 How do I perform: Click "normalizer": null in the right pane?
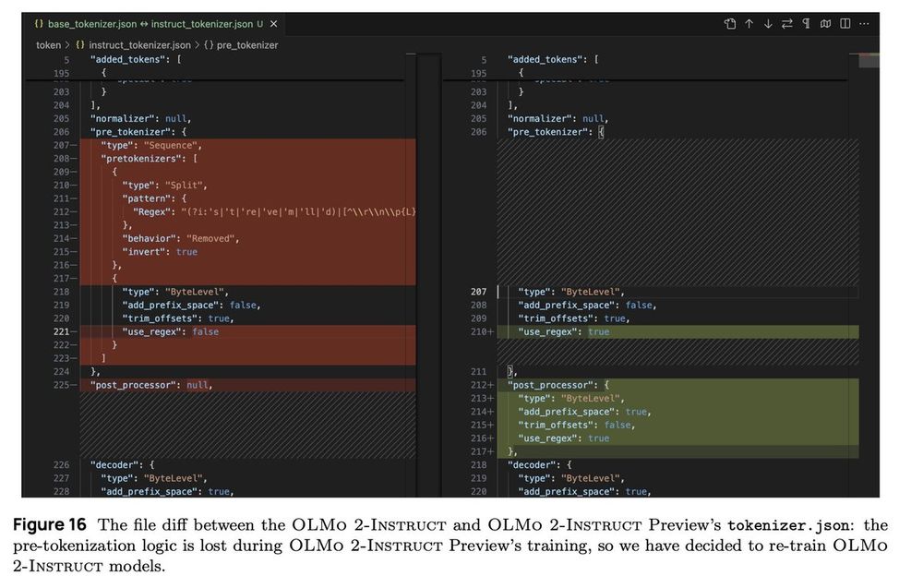(x=558, y=119)
